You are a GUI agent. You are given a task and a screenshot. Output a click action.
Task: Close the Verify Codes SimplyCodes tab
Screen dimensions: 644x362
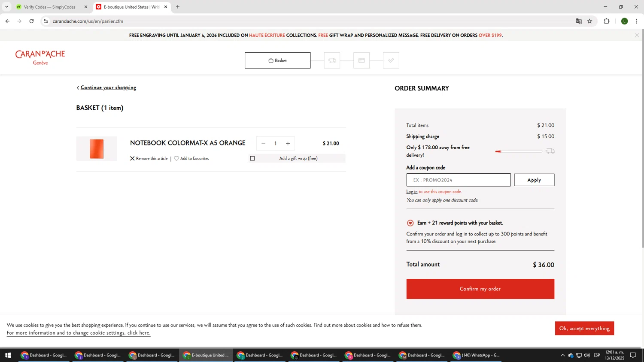coord(86,7)
